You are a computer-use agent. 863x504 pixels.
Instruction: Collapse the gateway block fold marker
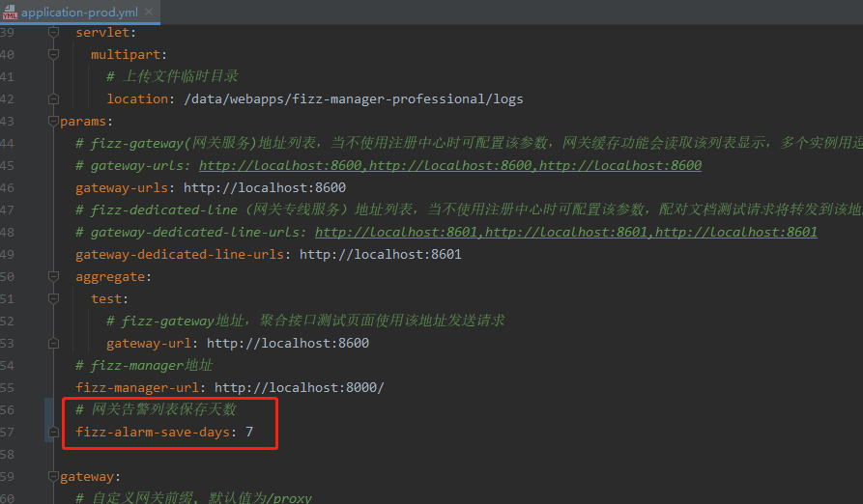[x=53, y=477]
